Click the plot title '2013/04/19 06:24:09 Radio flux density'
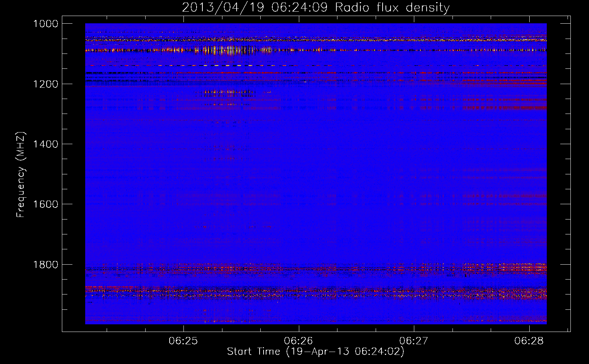Image resolution: width=589 pixels, height=364 pixels. pos(316,8)
